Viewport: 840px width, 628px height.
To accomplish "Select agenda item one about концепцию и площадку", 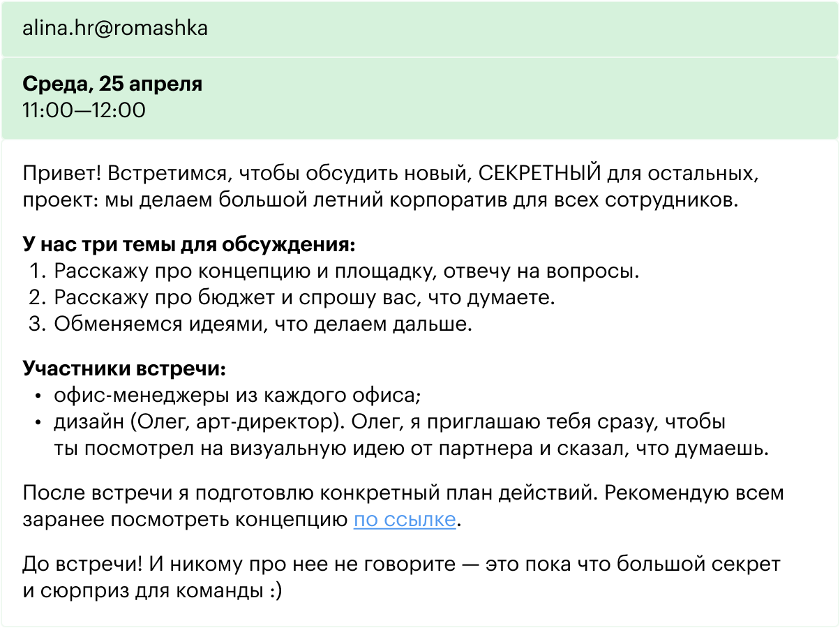I will pyautogui.click(x=335, y=271).
